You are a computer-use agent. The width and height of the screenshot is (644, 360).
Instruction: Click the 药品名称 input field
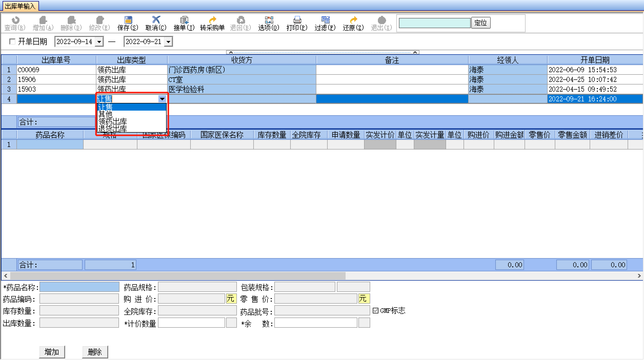tap(79, 287)
